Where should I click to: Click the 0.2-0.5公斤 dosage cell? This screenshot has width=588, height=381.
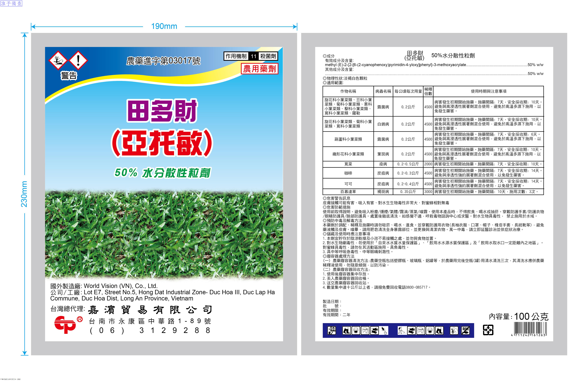[408, 164]
